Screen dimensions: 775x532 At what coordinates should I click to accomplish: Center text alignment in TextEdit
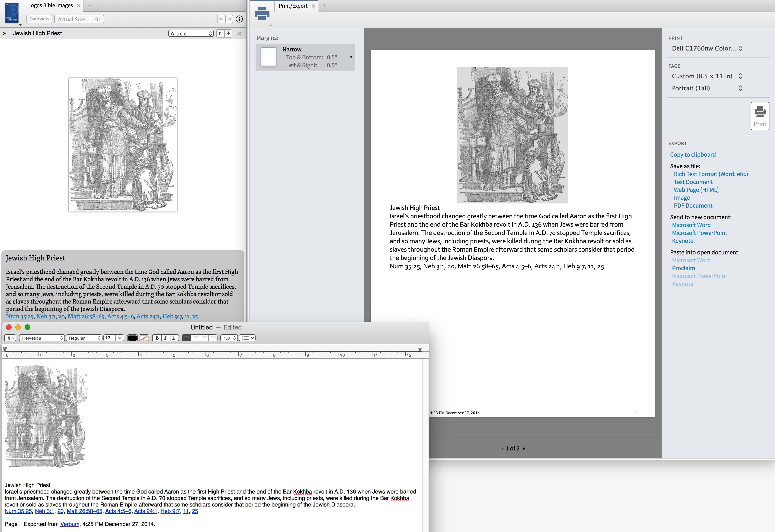pos(195,338)
